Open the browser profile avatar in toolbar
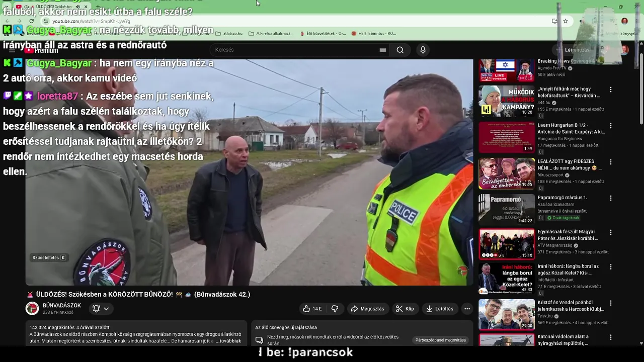Screen dimensions: 644x362 pos(624,21)
